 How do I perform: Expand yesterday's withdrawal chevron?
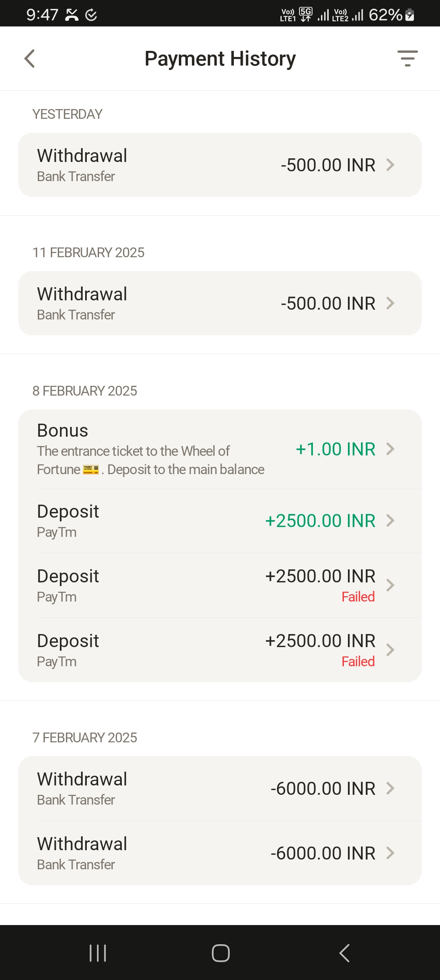pyautogui.click(x=390, y=165)
